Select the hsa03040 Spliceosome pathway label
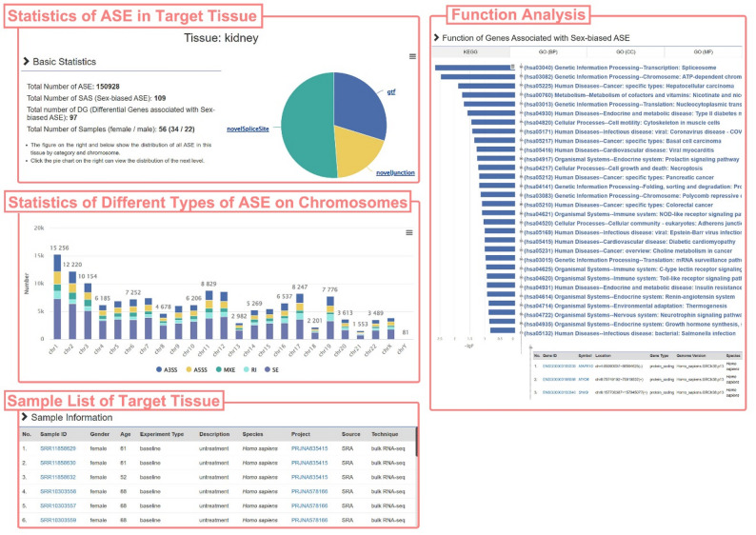This screenshot has height=535, width=756. click(x=620, y=68)
